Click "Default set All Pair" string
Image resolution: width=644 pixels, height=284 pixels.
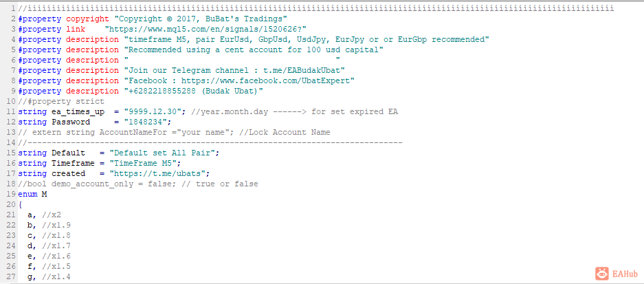[164, 153]
